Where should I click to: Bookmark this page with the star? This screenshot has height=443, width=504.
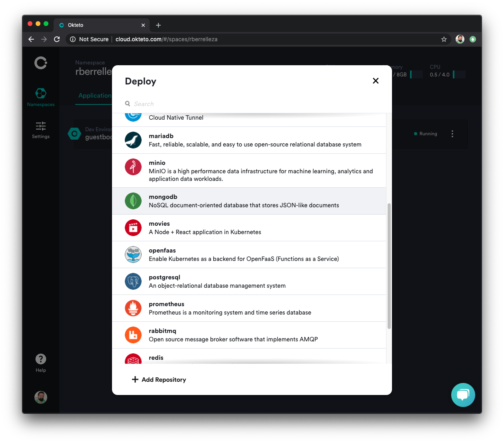coord(444,39)
